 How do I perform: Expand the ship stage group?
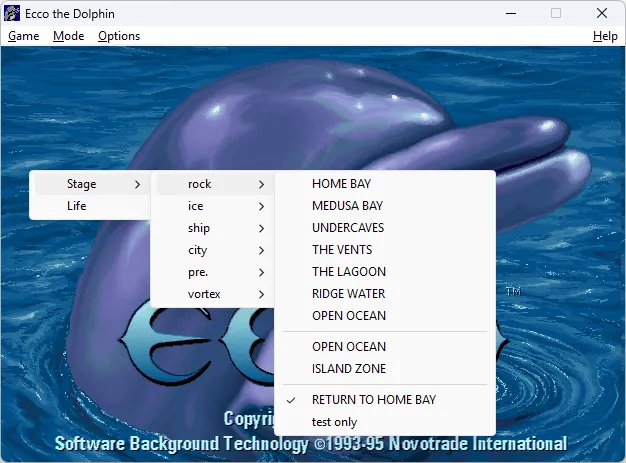(213, 228)
